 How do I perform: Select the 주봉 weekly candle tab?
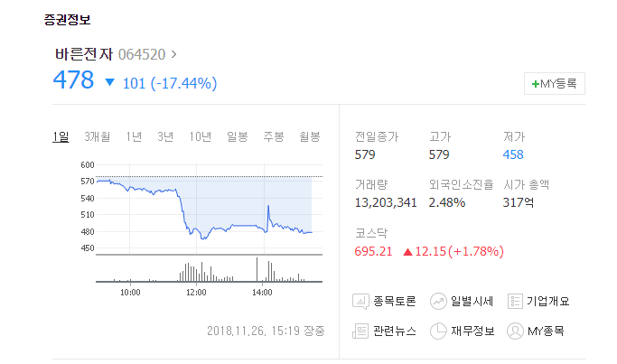point(274,136)
